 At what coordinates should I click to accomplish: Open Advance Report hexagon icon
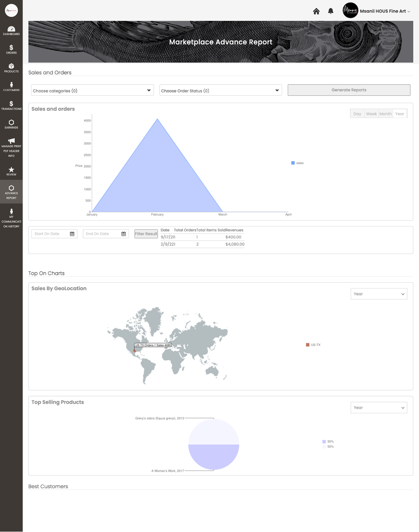pos(11,188)
